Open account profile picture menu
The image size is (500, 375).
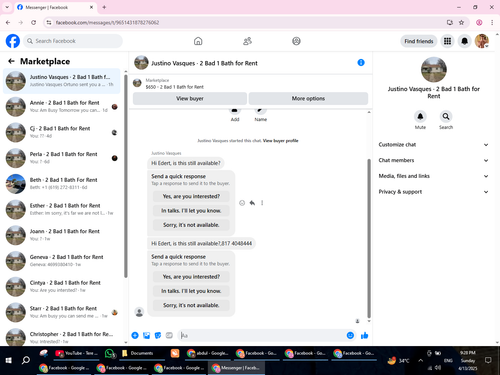tap(482, 41)
